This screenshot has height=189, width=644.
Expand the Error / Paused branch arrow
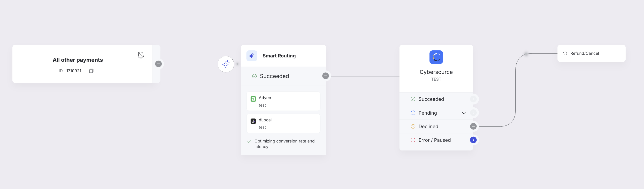pyautogui.click(x=473, y=140)
